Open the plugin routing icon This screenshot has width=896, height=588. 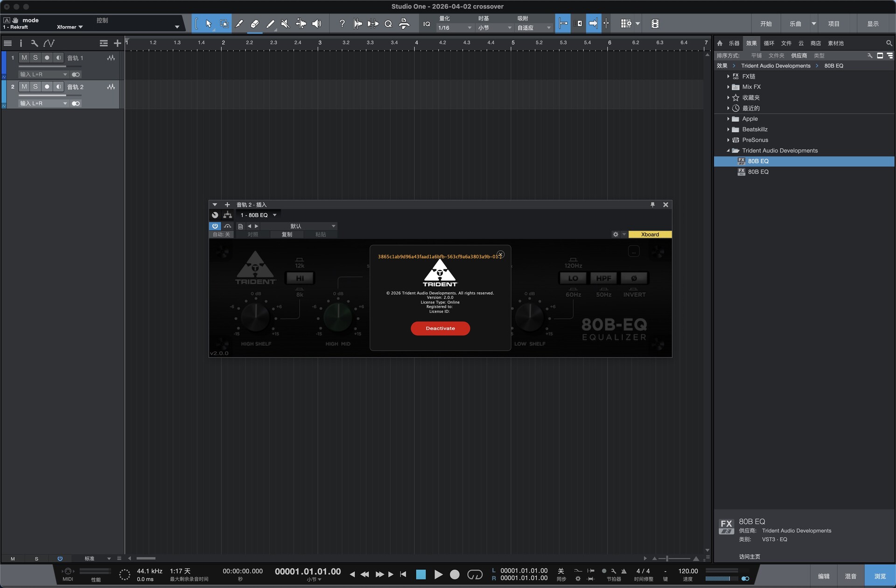227,215
